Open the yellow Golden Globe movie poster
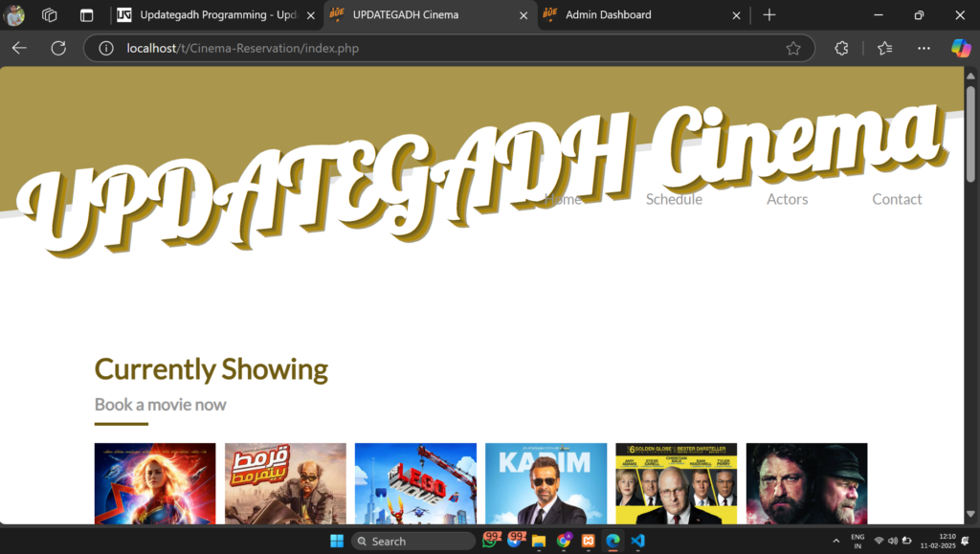 (x=677, y=483)
